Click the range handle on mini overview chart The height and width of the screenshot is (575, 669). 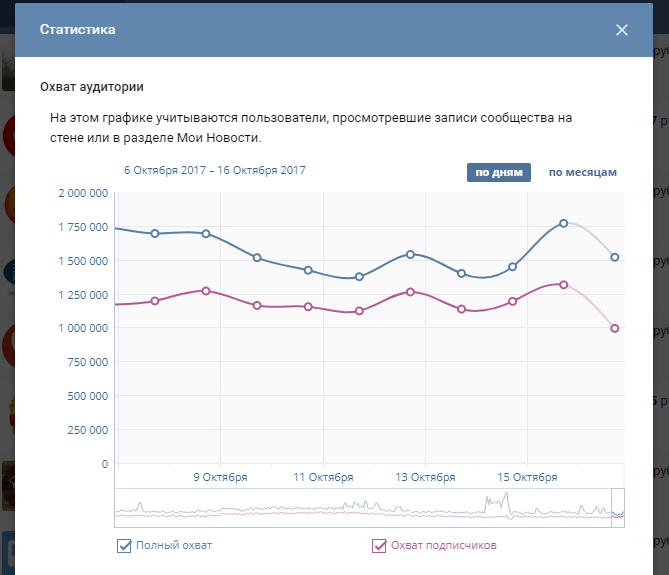[x=617, y=507]
